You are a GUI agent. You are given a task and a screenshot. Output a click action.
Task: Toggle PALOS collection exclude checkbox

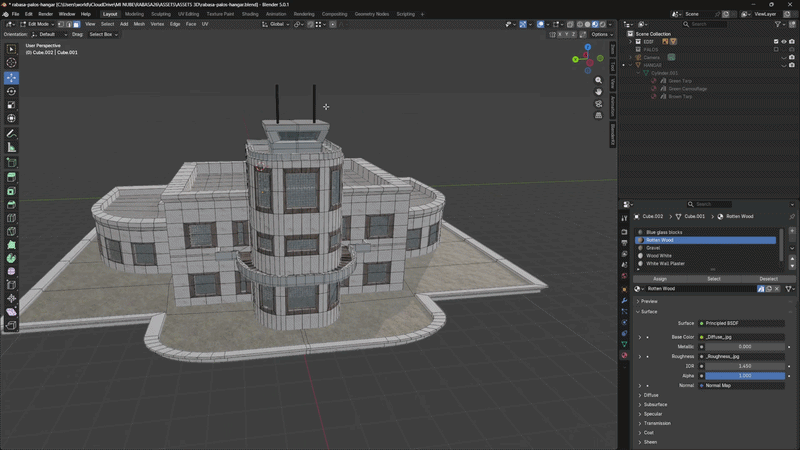(776, 49)
